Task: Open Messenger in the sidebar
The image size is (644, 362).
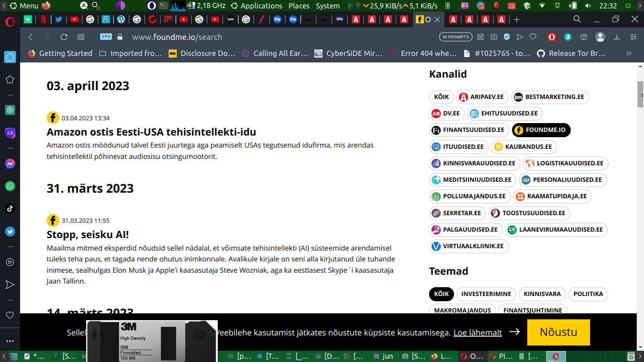Action: point(10,164)
